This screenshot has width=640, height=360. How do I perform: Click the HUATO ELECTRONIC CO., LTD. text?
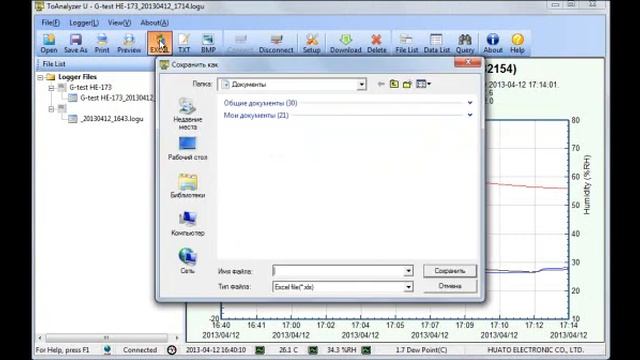536,350
